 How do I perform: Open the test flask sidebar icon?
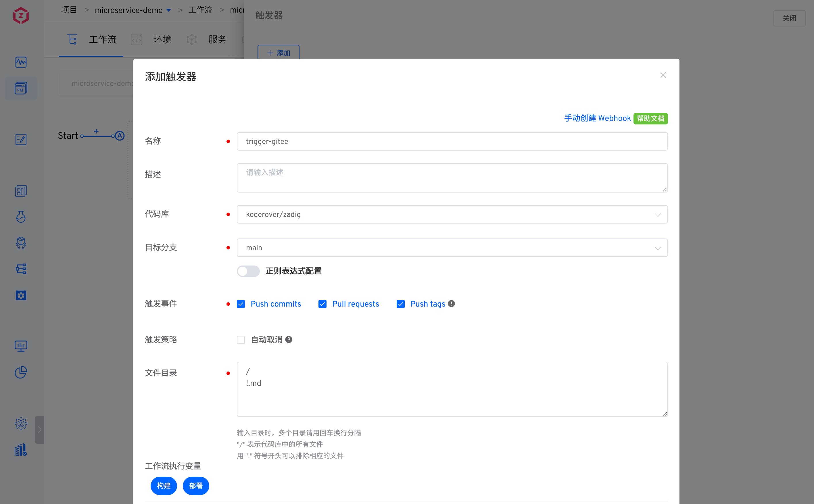[21, 217]
